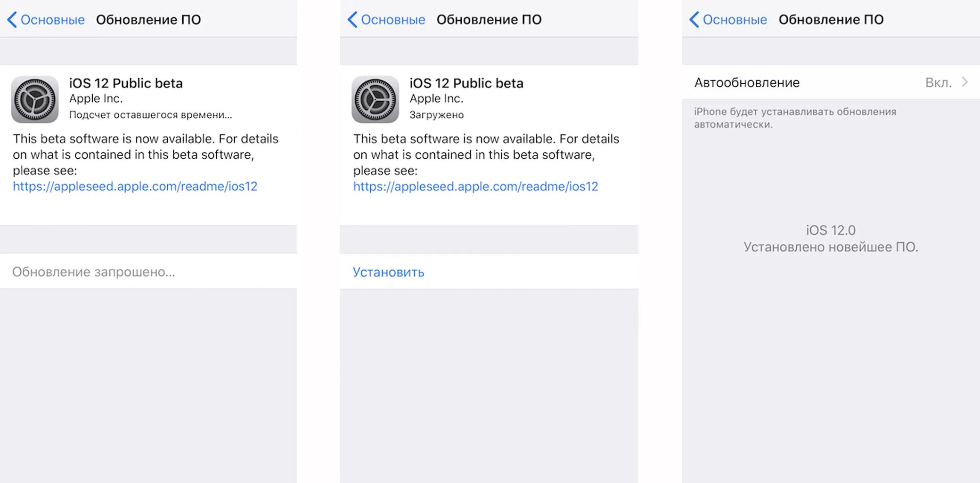Open the appleseed readme link in the left screen
Image resolution: width=980 pixels, height=483 pixels.
point(135,186)
